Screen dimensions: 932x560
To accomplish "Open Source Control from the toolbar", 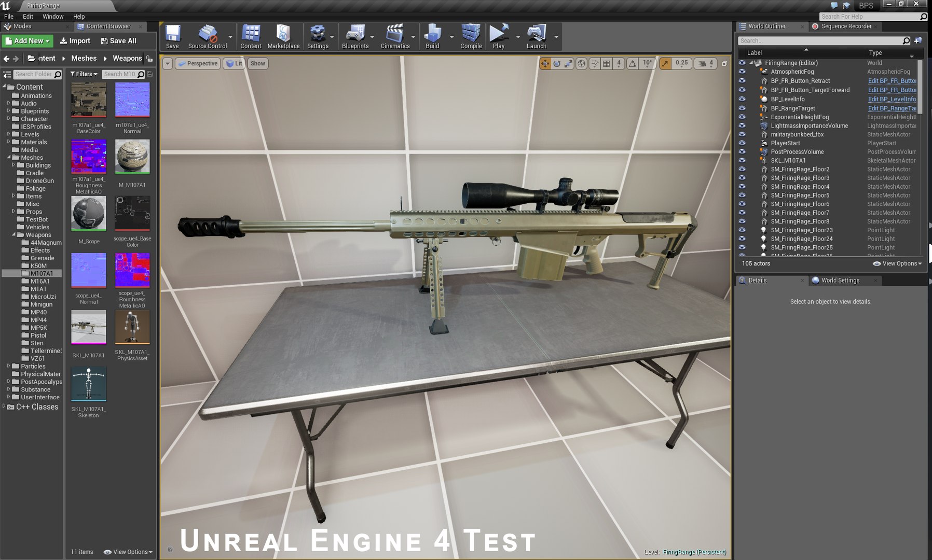I will pyautogui.click(x=208, y=36).
